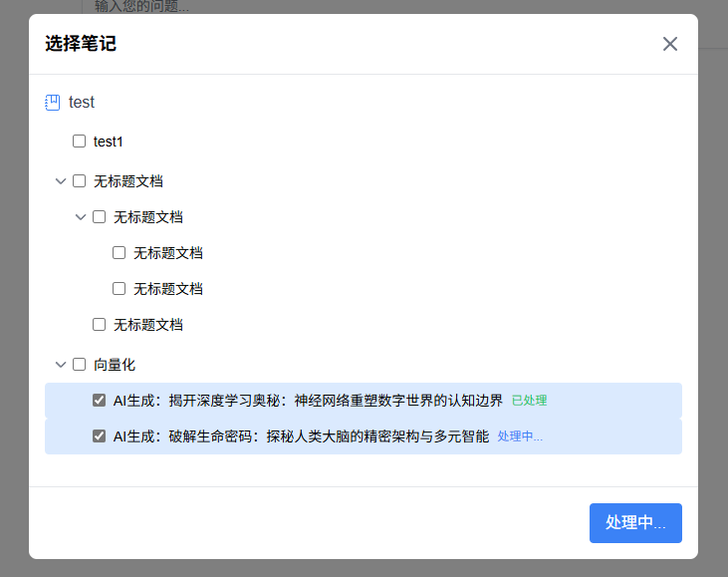728x577 pixels.
Task: Collapse the 向量化 folder chevron
Action: [61, 365]
